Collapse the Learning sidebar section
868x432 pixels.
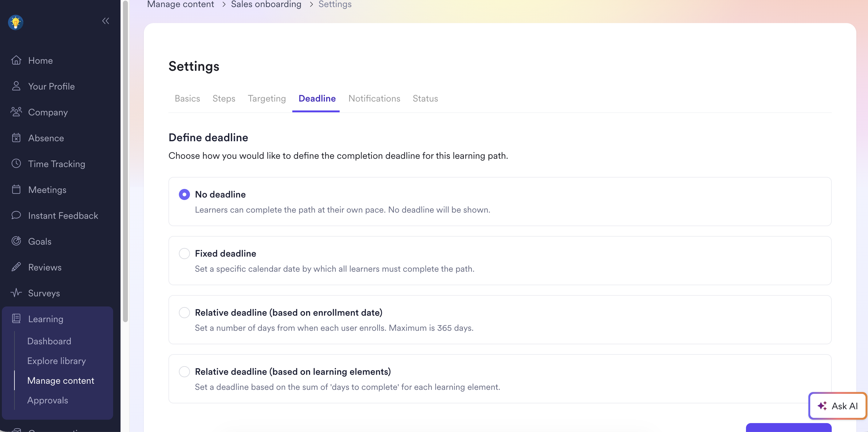(x=45, y=319)
